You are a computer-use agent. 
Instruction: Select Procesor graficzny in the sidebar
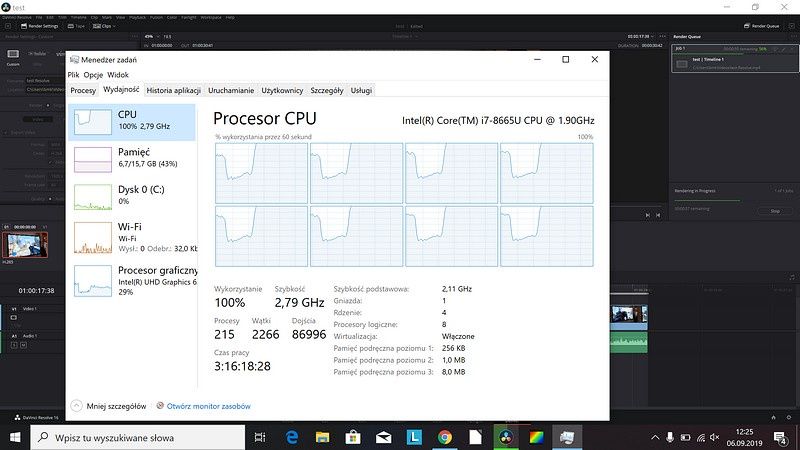(132, 281)
